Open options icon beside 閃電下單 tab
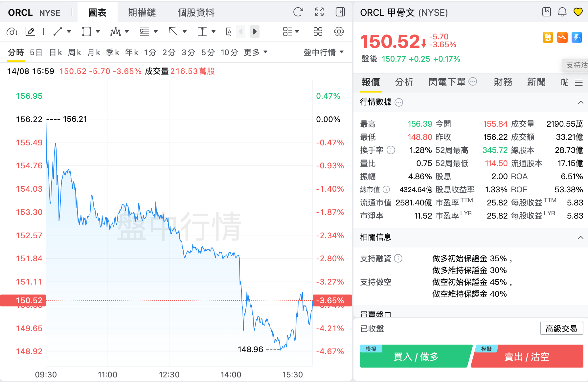588x382 pixels. [473, 81]
